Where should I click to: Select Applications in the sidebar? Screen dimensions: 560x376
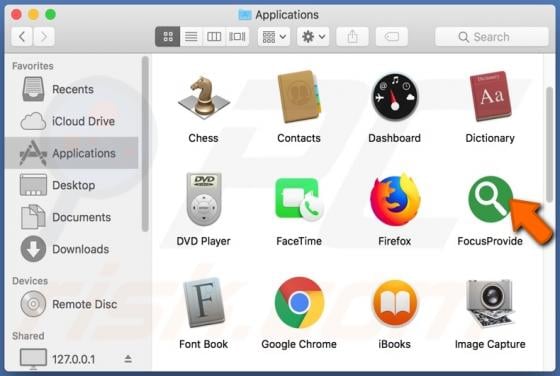coord(71,153)
